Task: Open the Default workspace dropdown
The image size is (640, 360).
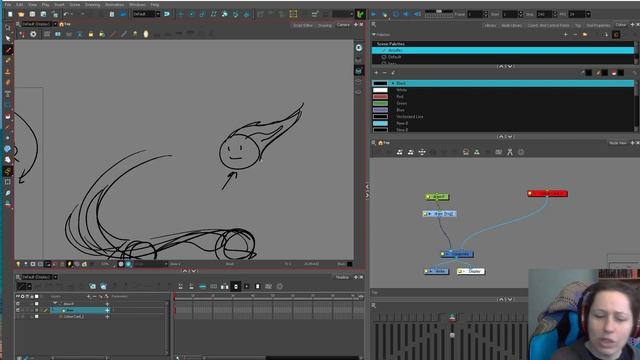Action: coord(158,14)
